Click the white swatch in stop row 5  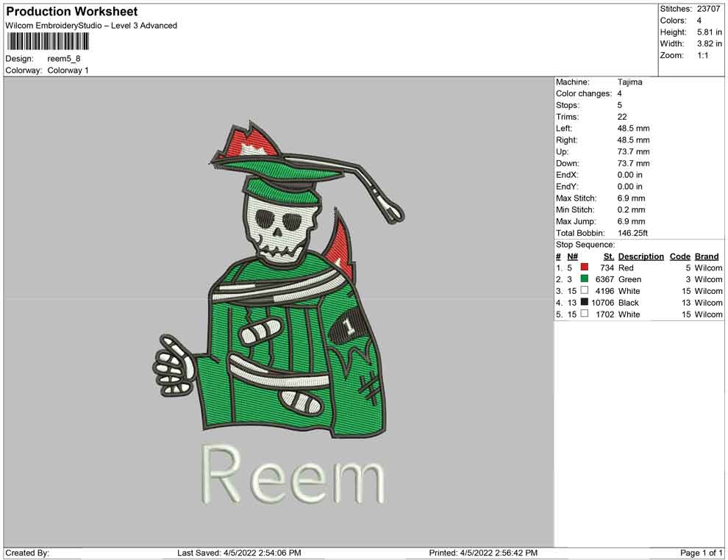pos(585,315)
